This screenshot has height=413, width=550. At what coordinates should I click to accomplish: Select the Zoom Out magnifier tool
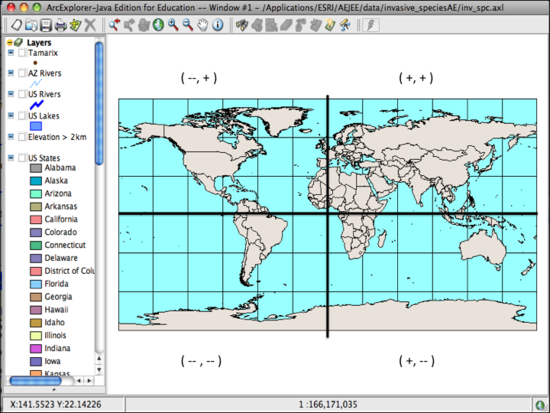click(188, 25)
